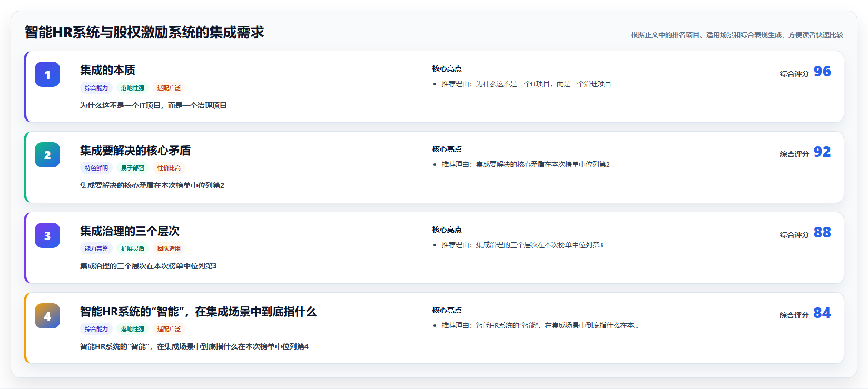Select the 综合能力 tag in the 集成的本质 card
Screen dimensions: 868x389
96,88
